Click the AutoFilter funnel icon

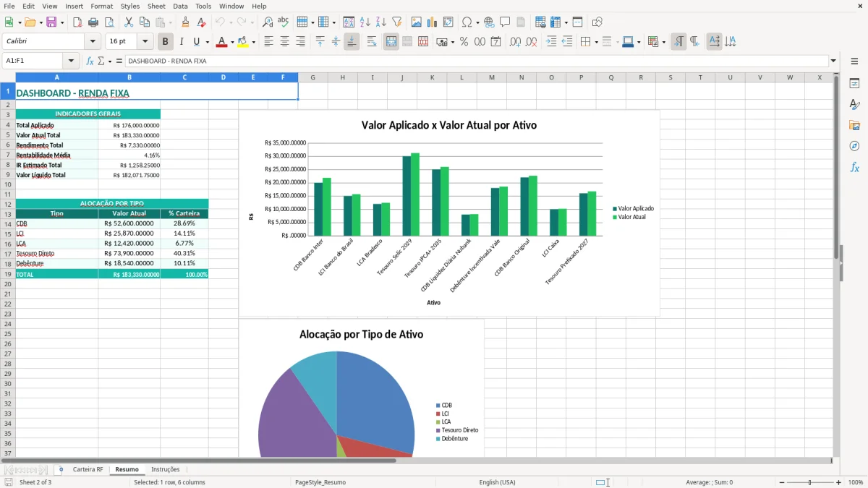(x=397, y=22)
